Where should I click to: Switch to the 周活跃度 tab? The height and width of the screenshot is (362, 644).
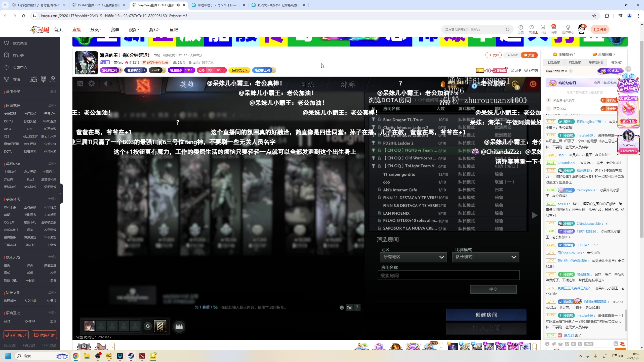click(x=575, y=62)
